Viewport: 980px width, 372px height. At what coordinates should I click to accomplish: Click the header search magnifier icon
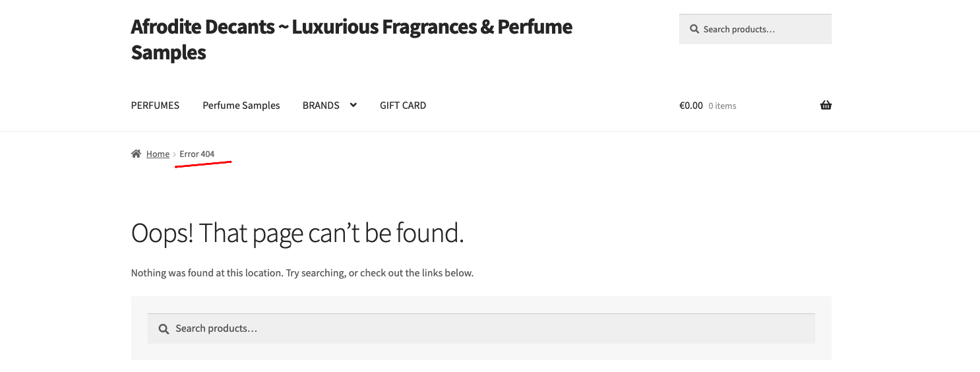click(x=694, y=29)
